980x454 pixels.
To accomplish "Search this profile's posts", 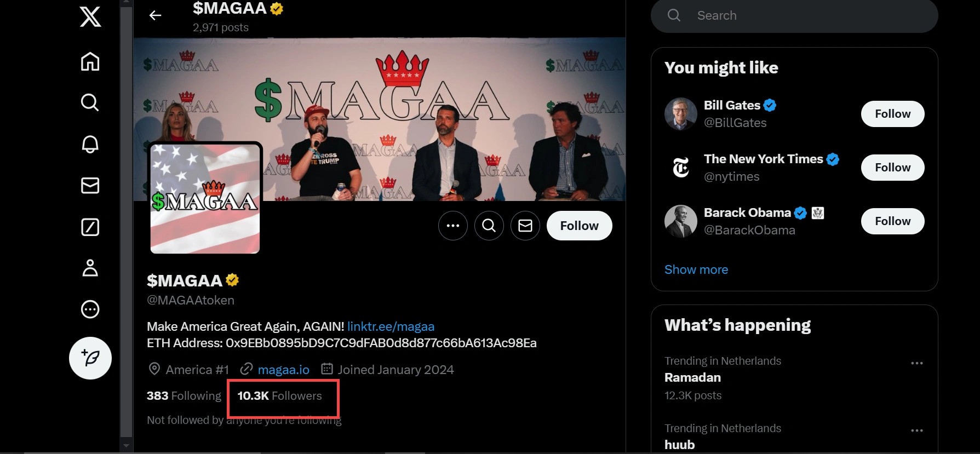I will (489, 226).
